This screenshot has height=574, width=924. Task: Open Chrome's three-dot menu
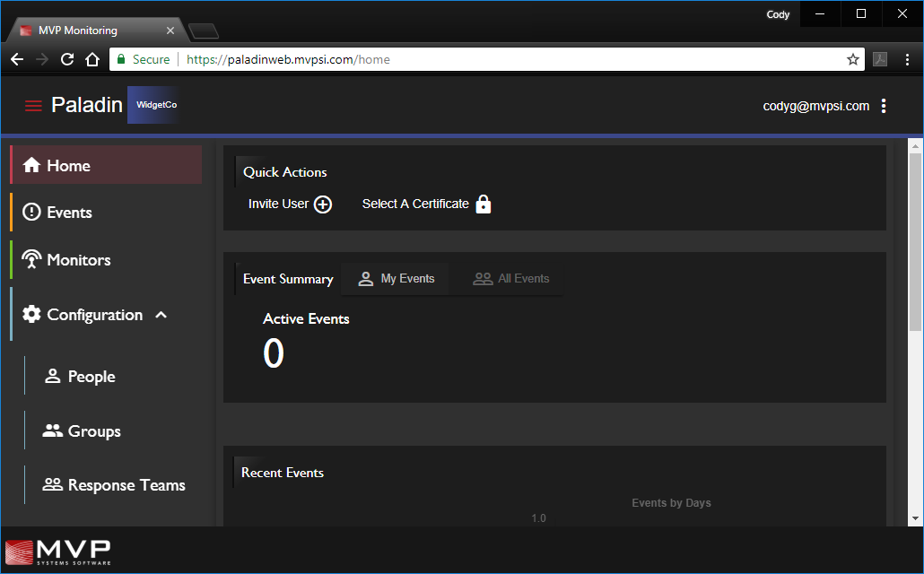pos(908,59)
